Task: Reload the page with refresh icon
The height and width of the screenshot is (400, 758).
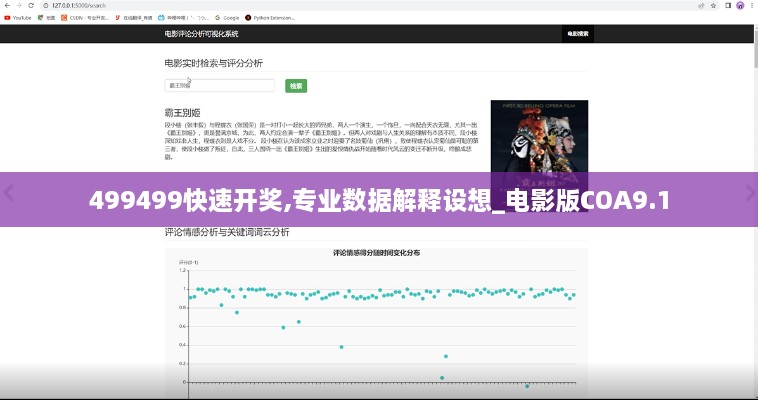Action: pyautogui.click(x=31, y=5)
